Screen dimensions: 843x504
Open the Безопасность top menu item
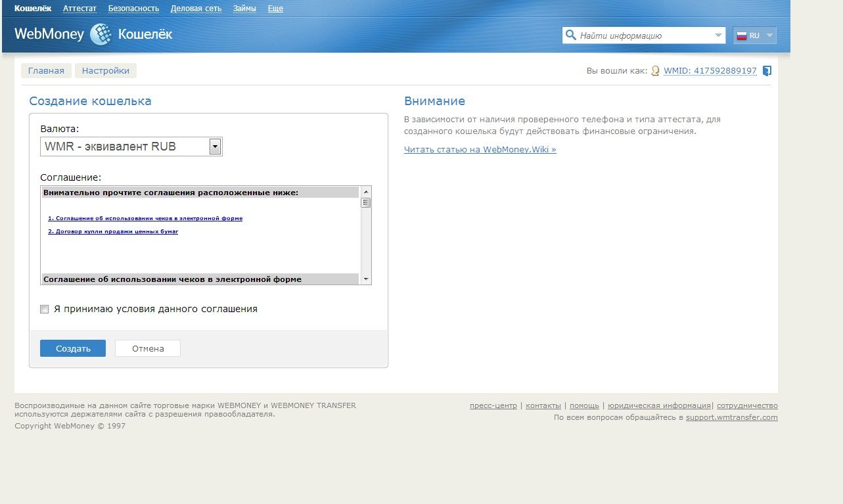133,9
